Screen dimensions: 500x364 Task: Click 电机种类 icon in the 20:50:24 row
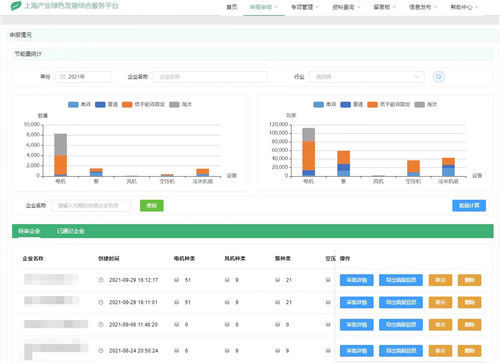point(177,351)
